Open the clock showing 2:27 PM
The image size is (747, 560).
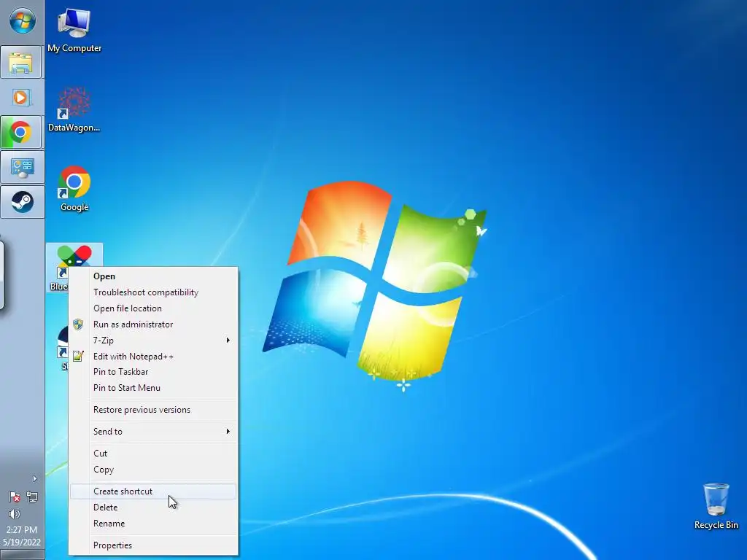(x=22, y=536)
